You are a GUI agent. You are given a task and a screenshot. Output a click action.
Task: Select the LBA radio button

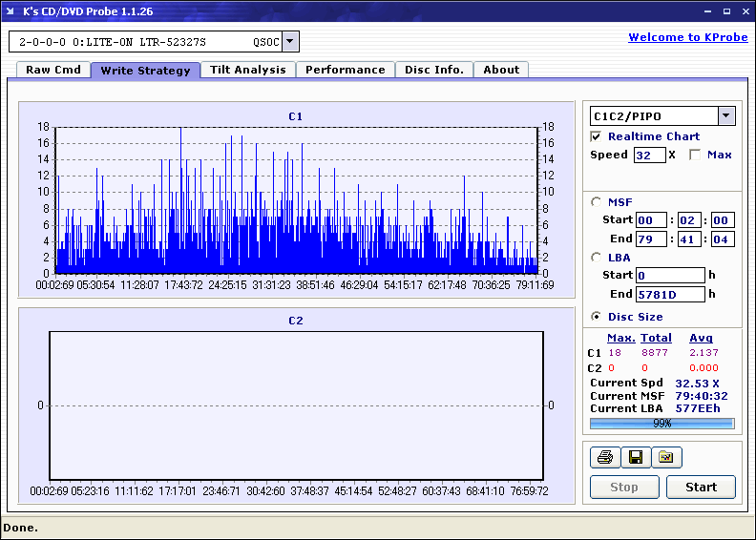[597, 258]
